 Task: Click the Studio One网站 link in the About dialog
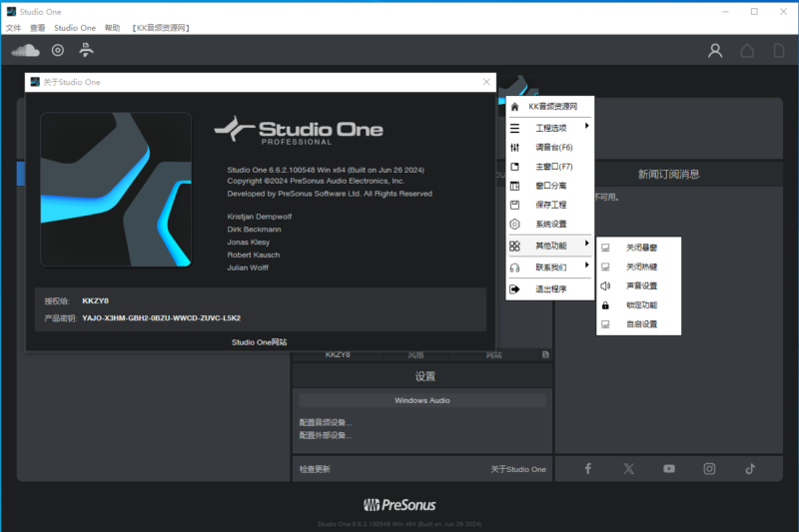coord(259,342)
